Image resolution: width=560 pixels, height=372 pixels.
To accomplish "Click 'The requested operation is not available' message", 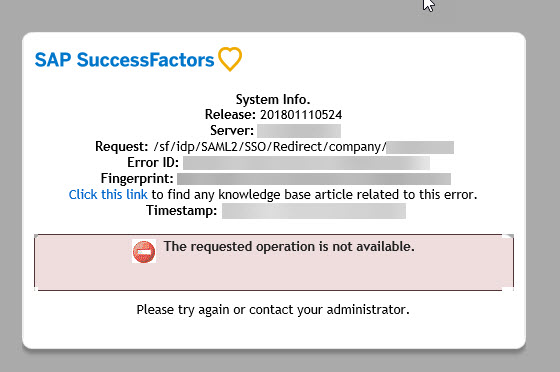I will point(289,246).
